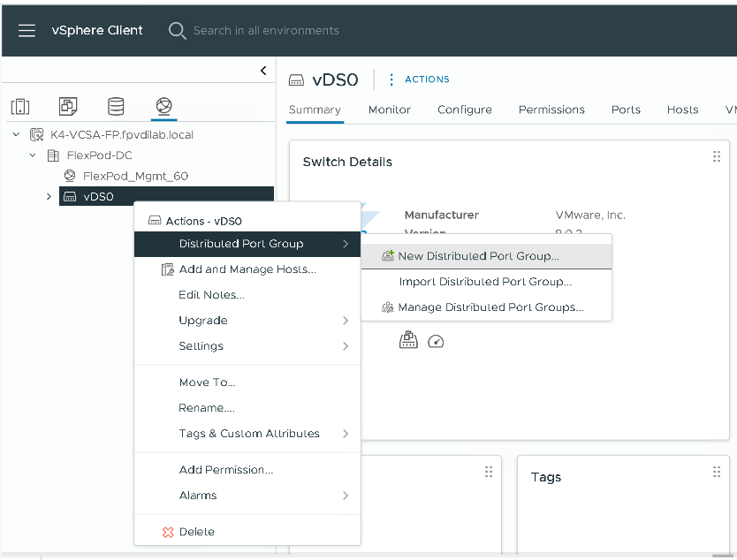Image resolution: width=737 pixels, height=560 pixels.
Task: Open the Storage inventory view
Action: (116, 106)
